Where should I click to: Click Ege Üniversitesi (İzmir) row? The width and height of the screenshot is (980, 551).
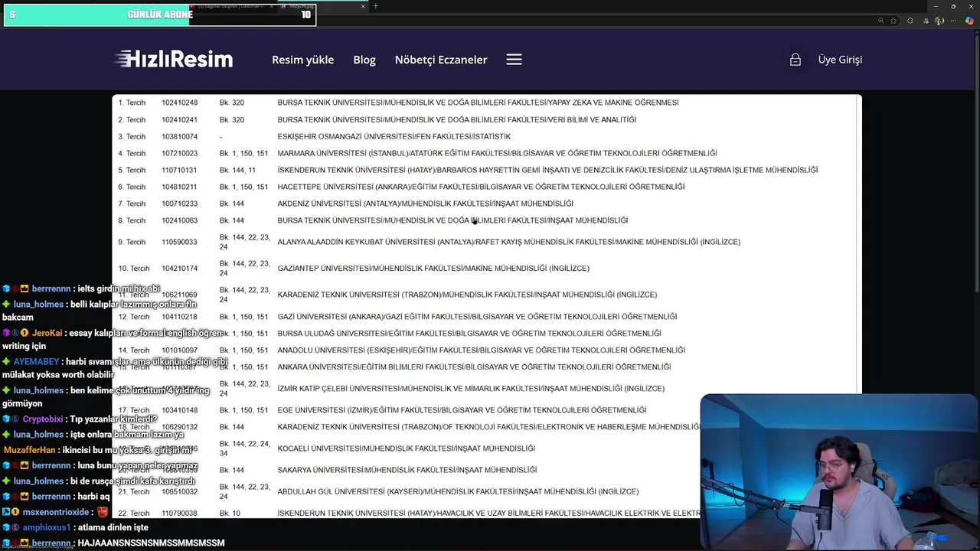[462, 410]
